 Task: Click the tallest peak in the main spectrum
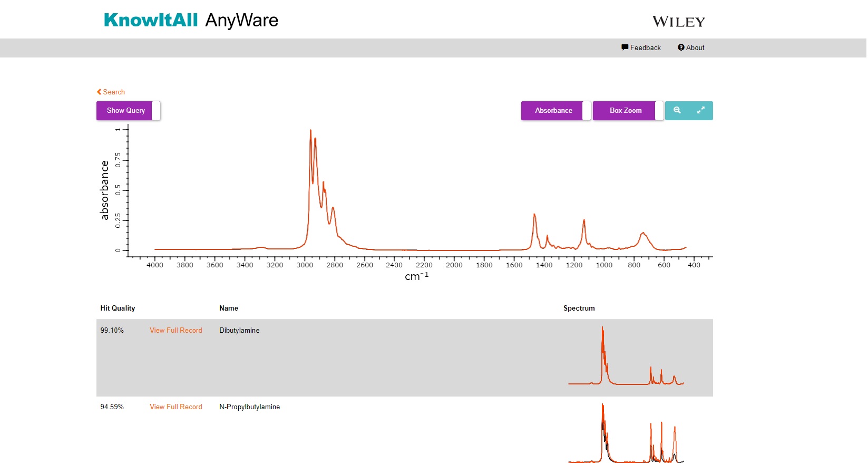click(x=310, y=131)
